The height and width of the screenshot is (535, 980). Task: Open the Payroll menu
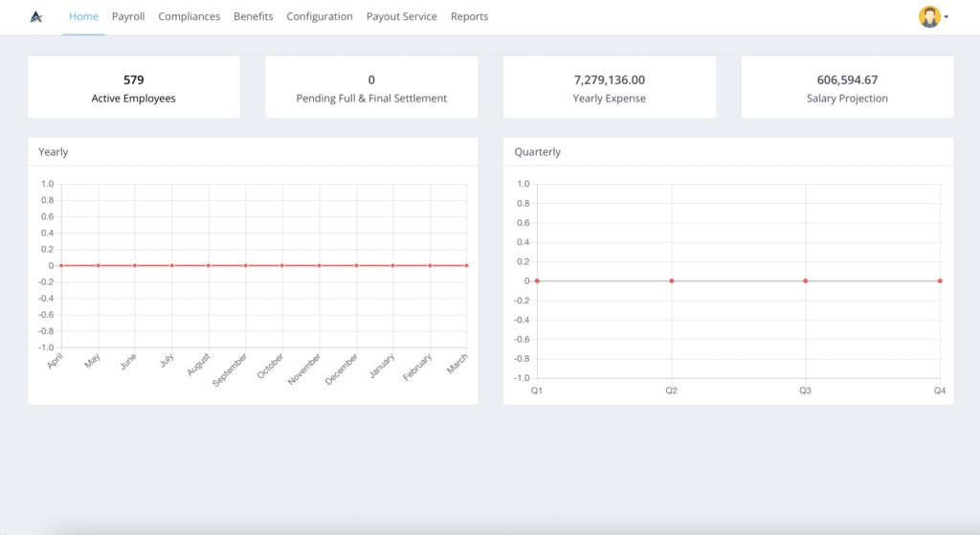pos(128,16)
